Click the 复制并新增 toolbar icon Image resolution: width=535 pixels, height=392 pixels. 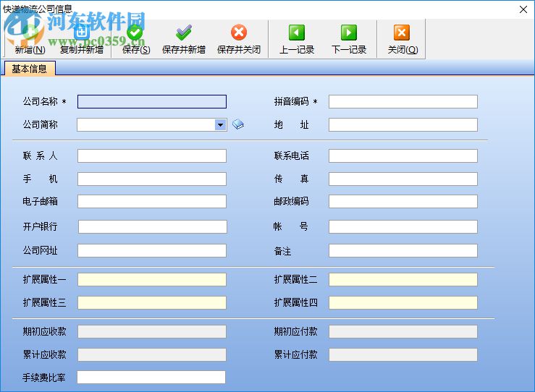(82, 33)
